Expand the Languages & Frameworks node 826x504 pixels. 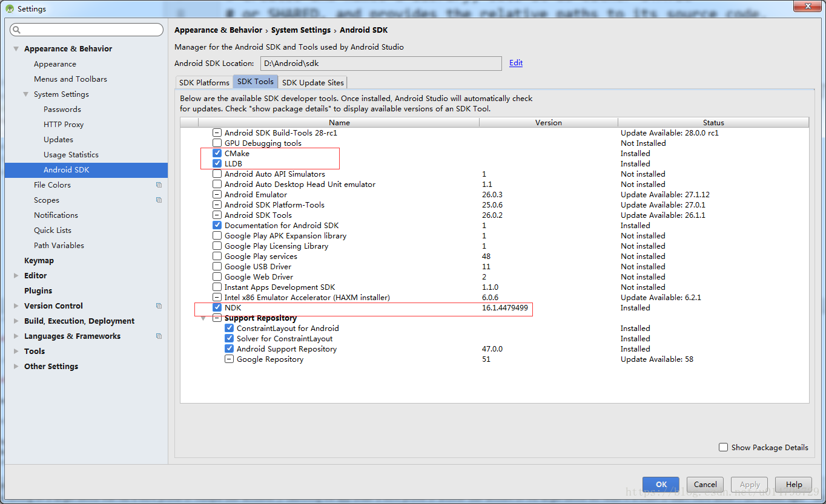pos(16,336)
